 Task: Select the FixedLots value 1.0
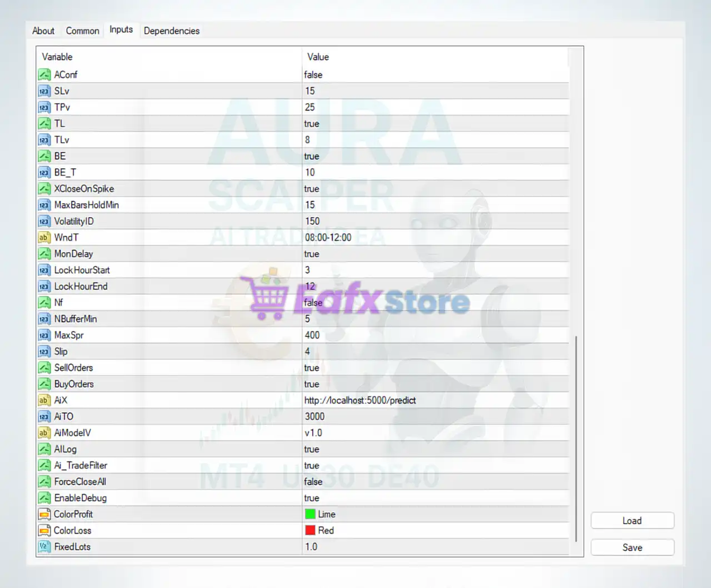[311, 547]
